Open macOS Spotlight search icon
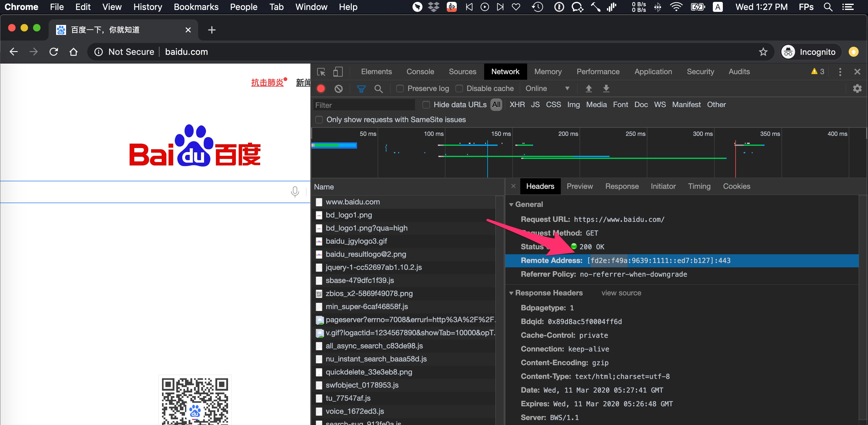Viewport: 868px width, 425px height. (828, 7)
